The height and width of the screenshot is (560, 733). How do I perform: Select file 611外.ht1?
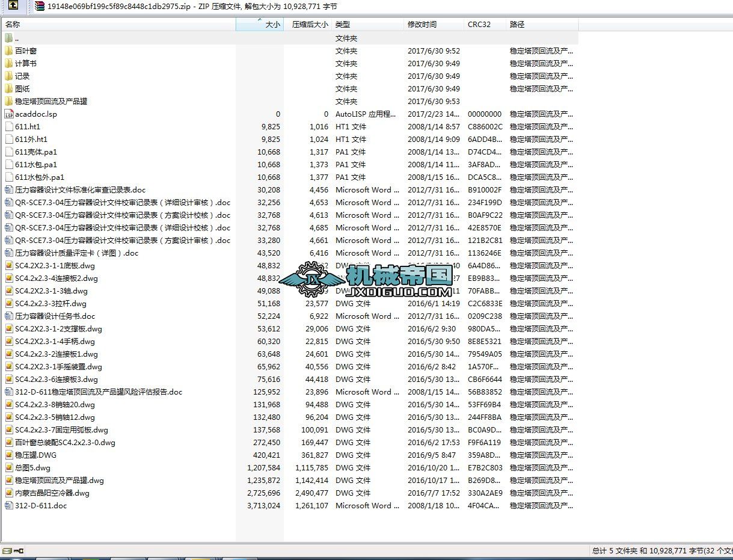tap(31, 139)
